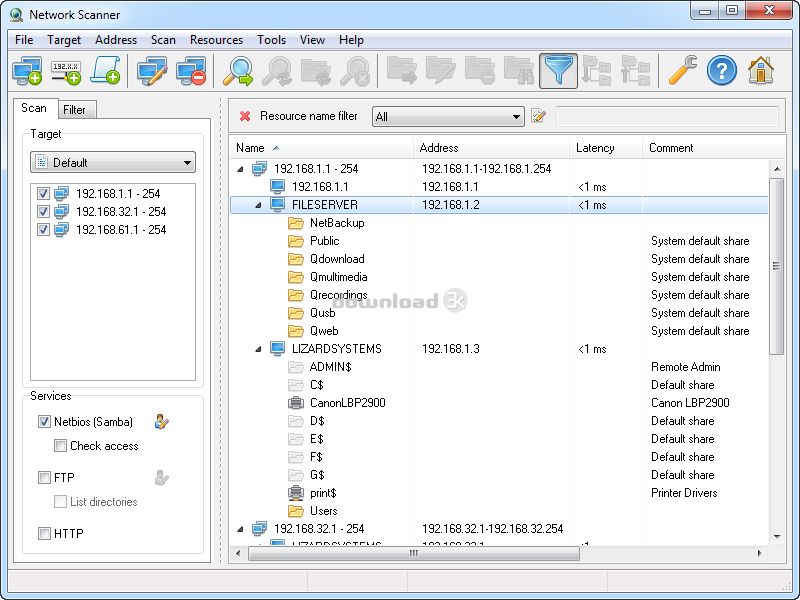
Task: Clear resource name filter red X
Action: pyautogui.click(x=245, y=116)
